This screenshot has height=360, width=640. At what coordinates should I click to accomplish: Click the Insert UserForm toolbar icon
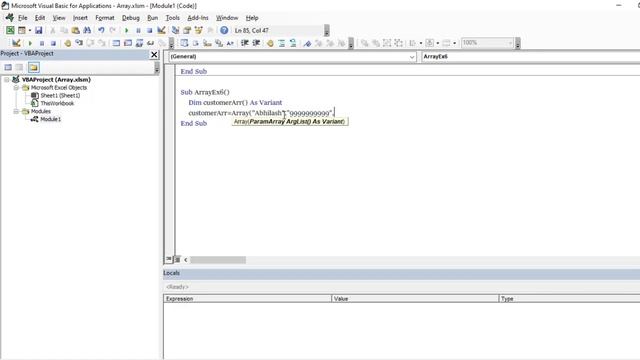(x=22, y=30)
